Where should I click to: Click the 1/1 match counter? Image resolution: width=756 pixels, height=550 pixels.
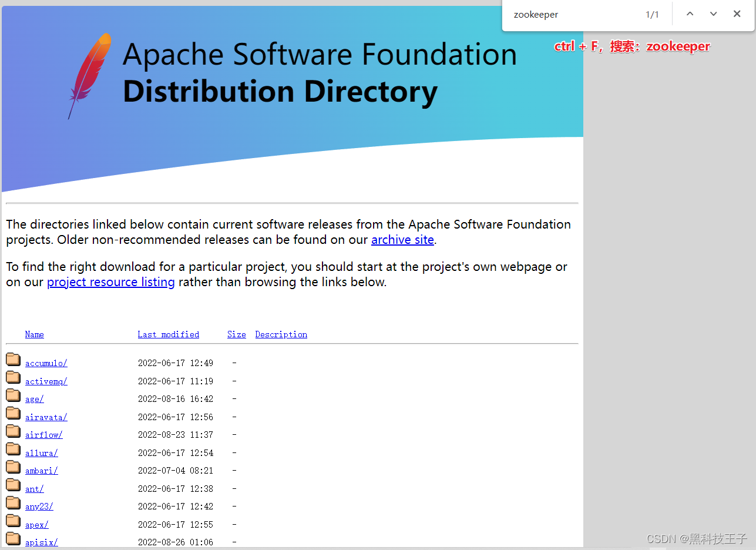pyautogui.click(x=652, y=15)
